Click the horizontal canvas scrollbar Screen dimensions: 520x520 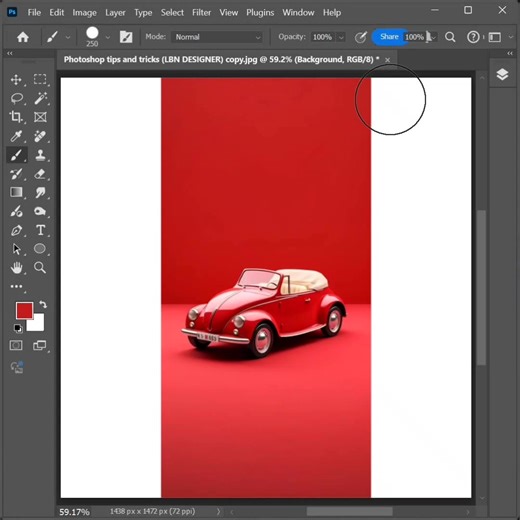[349, 511]
